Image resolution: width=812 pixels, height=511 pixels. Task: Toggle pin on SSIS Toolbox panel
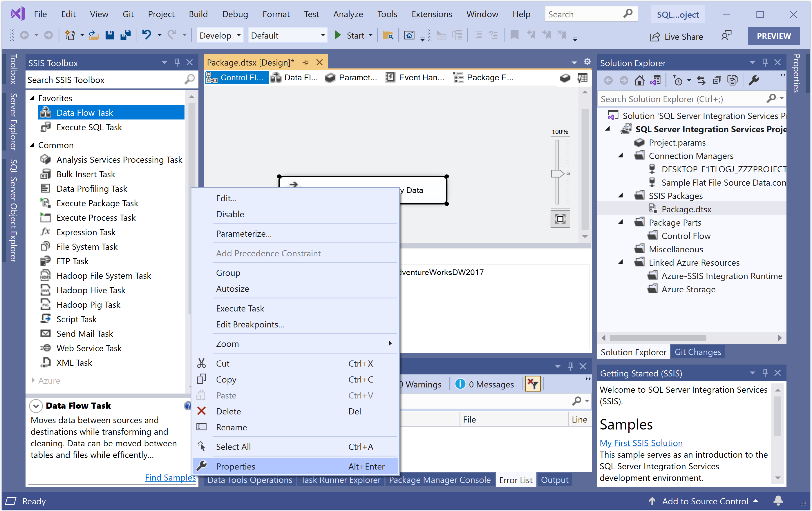coord(177,63)
